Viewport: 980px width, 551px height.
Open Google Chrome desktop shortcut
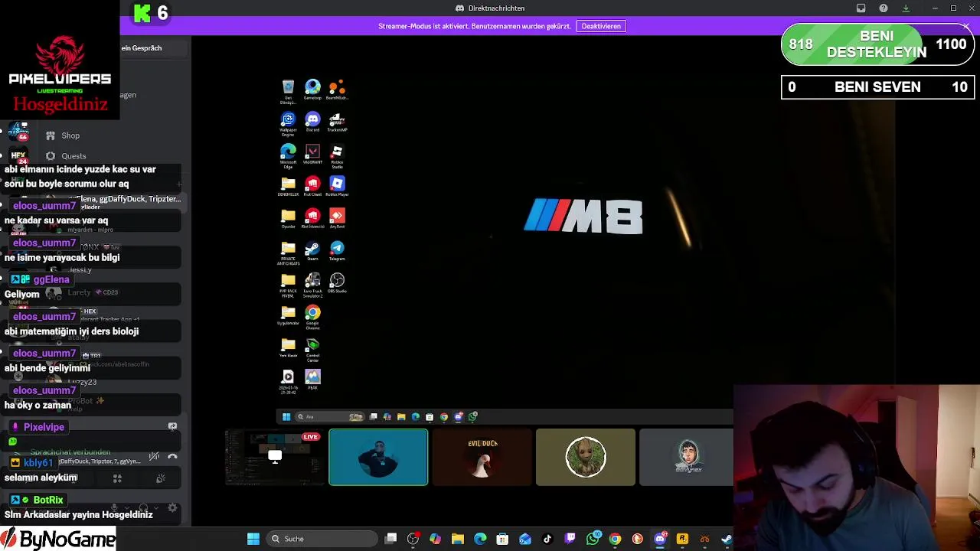[312, 318]
